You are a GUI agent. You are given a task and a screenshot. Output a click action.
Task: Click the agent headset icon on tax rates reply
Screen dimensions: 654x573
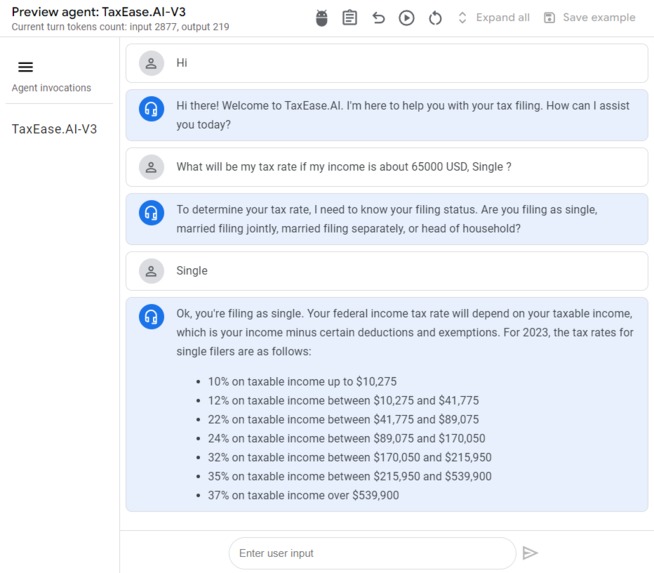point(151,317)
